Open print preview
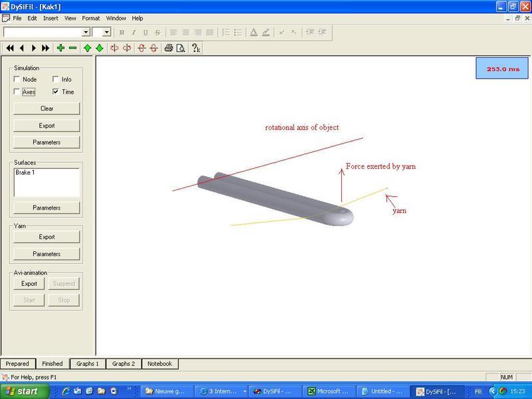This screenshot has width=532, height=399. tap(180, 48)
